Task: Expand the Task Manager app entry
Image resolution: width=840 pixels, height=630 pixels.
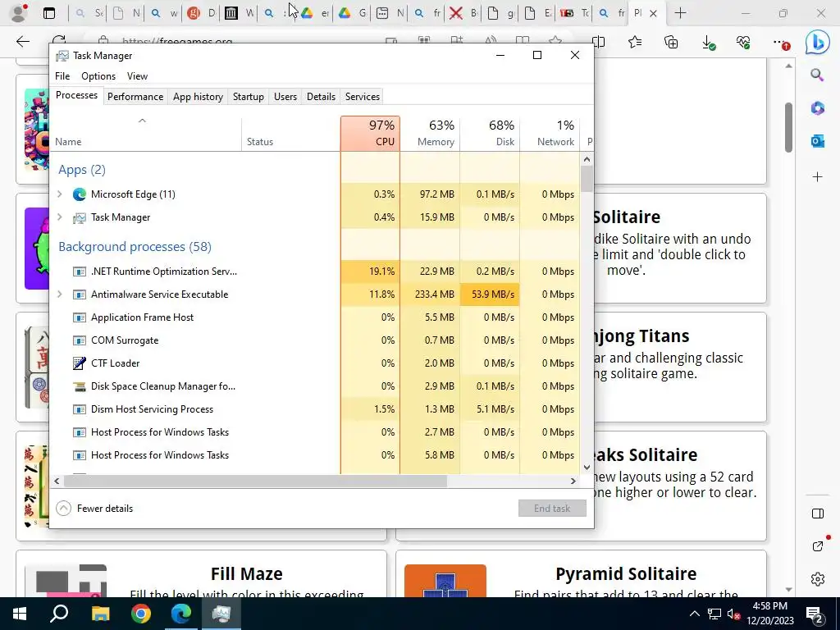Action: click(59, 217)
